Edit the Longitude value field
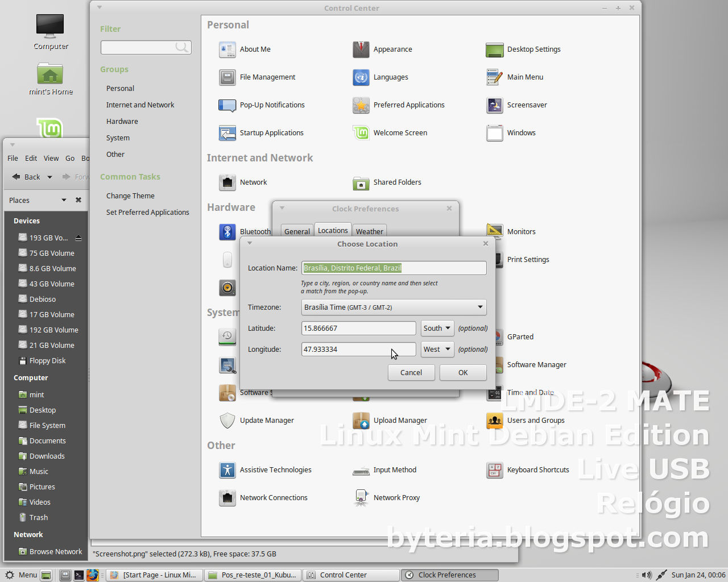Image resolution: width=728 pixels, height=582 pixels. 358,349
